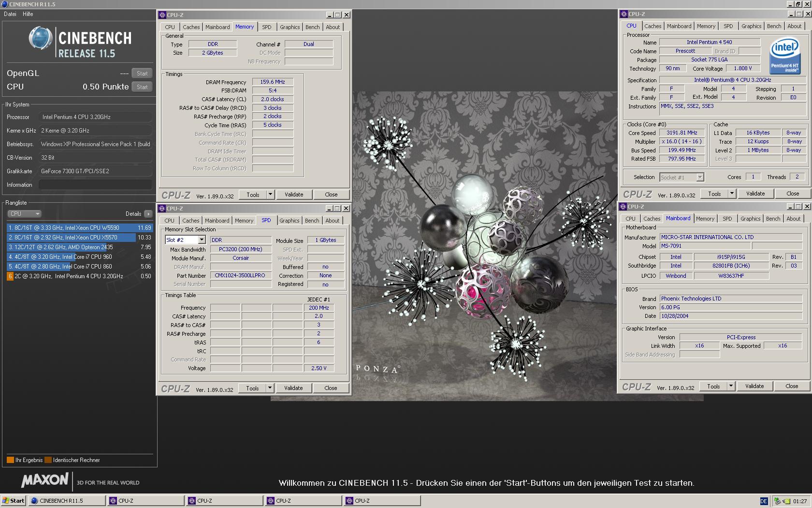Open the Socket #1 selection dropdown

700,178
